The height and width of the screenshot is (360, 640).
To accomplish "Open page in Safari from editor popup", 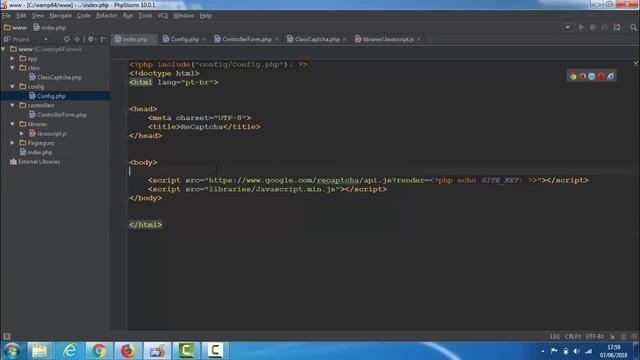I will (591, 76).
